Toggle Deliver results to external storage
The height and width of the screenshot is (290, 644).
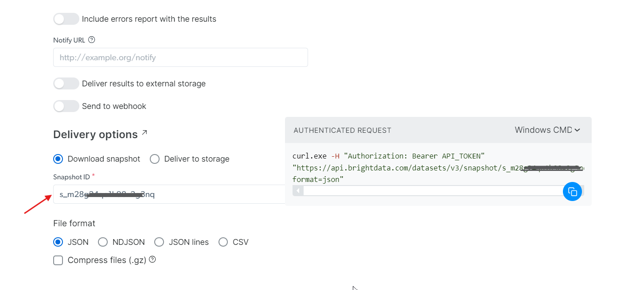66,84
